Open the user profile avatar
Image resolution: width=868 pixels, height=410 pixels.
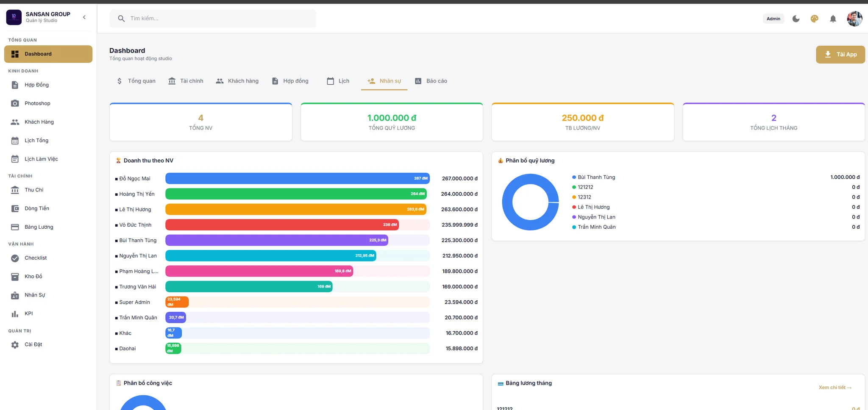(854, 19)
